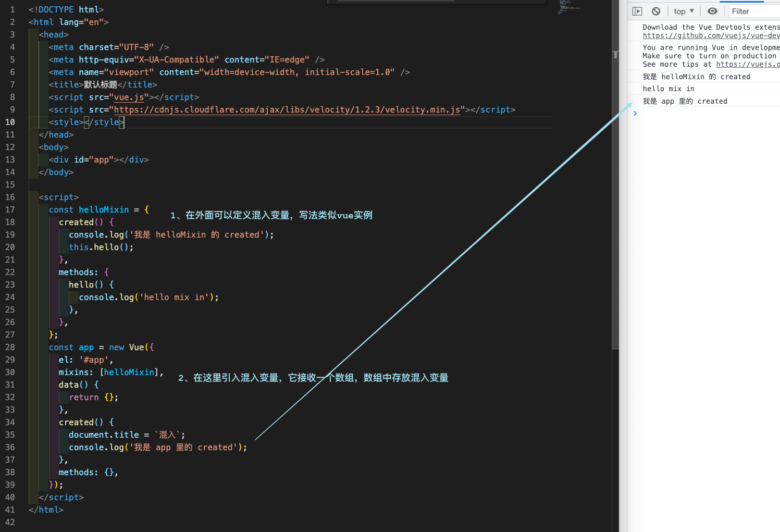Click the el: '#app' property
Image resolution: width=780 pixels, height=532 pixels.
pyautogui.click(x=86, y=360)
